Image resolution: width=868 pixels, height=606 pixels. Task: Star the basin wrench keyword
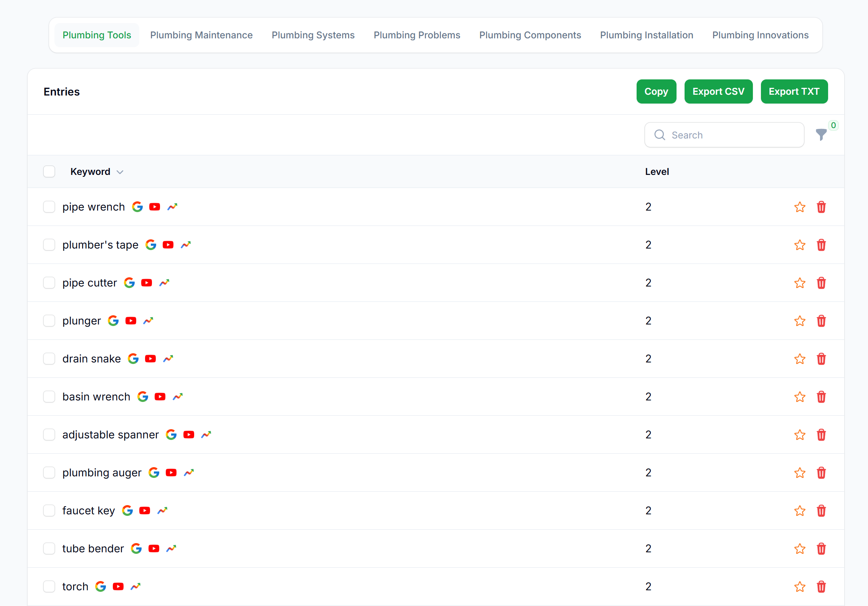800,397
